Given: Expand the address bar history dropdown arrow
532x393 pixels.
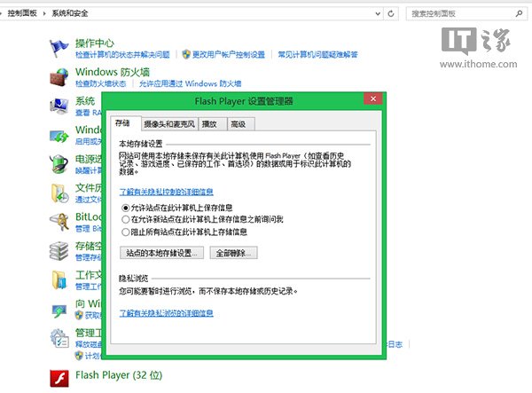Looking at the screenshot, I should coord(380,14).
